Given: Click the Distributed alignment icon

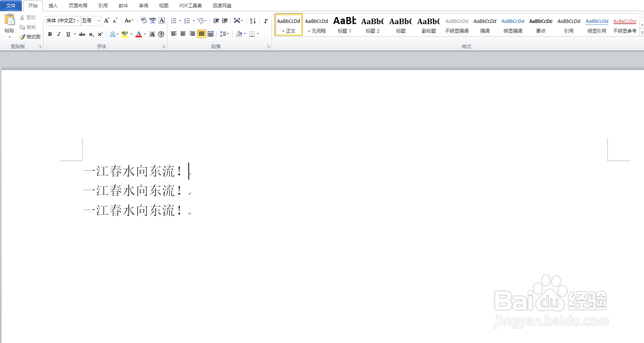Looking at the screenshot, I should (211, 34).
